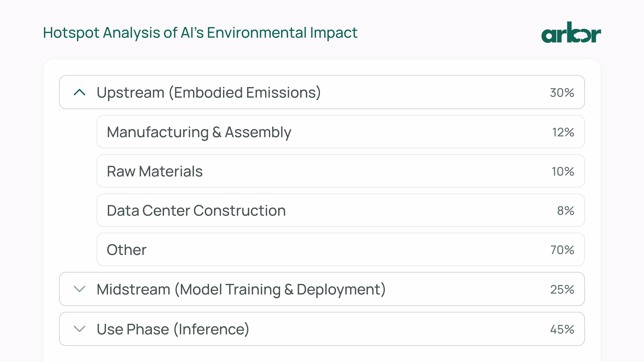The image size is (644, 362).
Task: Select the Upstream (Embodied Emissions) label
Action: click(x=208, y=93)
